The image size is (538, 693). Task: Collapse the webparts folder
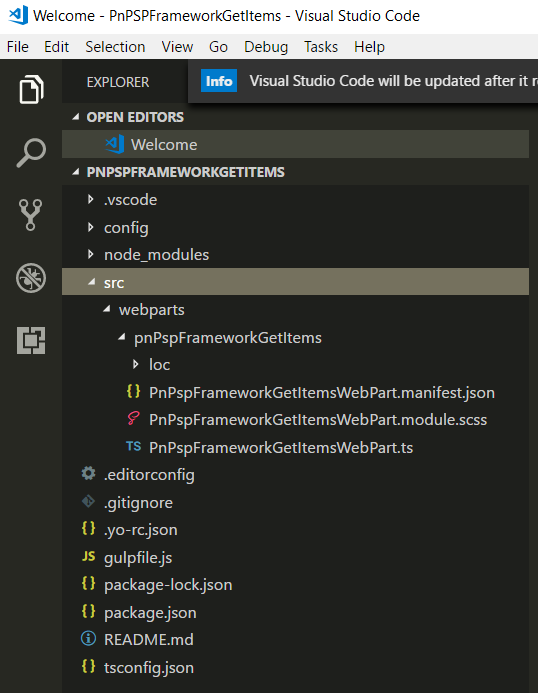click(x=107, y=309)
